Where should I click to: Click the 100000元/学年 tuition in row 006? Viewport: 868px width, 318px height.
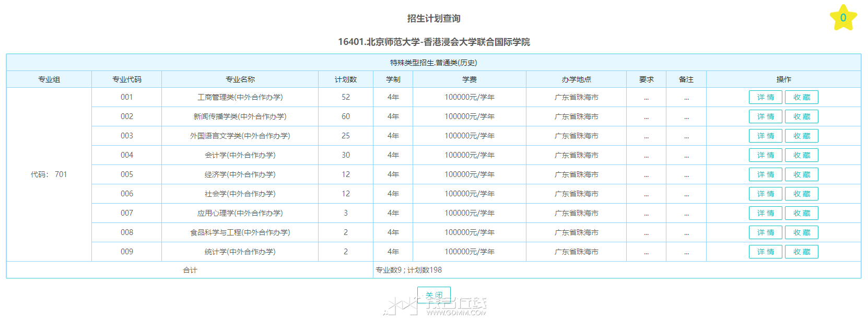coord(470,194)
